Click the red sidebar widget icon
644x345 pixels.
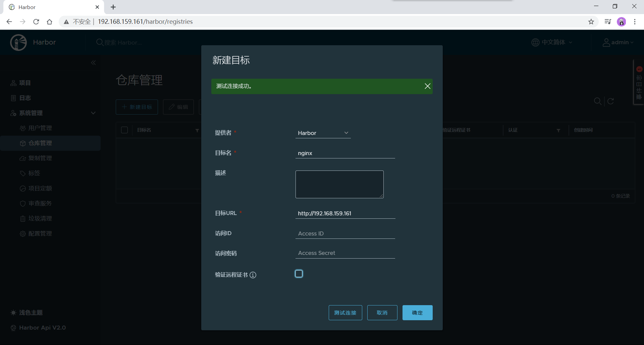tap(639, 69)
